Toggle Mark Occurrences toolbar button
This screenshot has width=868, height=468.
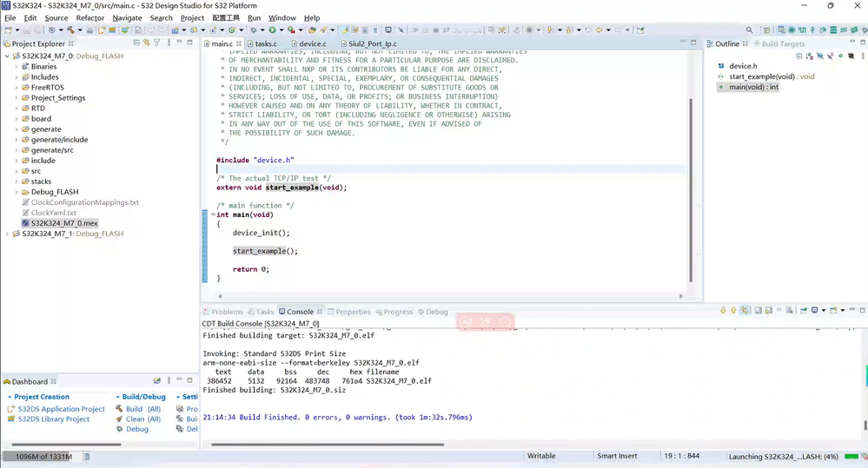[346, 30]
